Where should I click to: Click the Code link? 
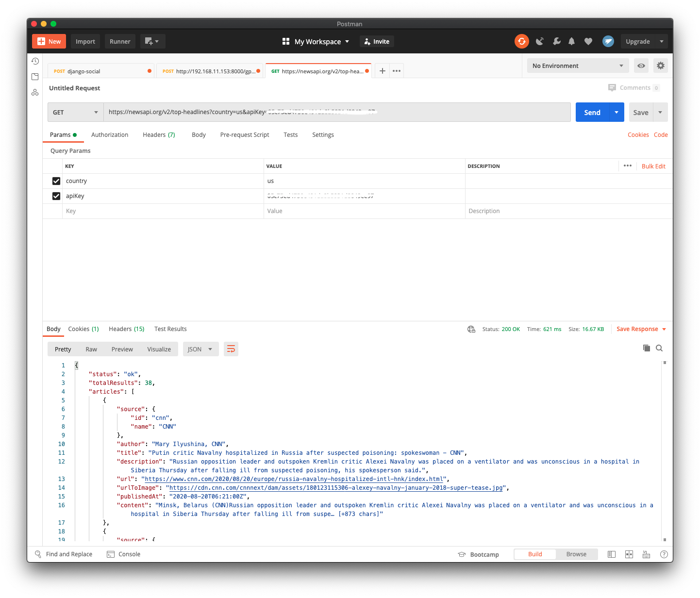[x=661, y=135]
